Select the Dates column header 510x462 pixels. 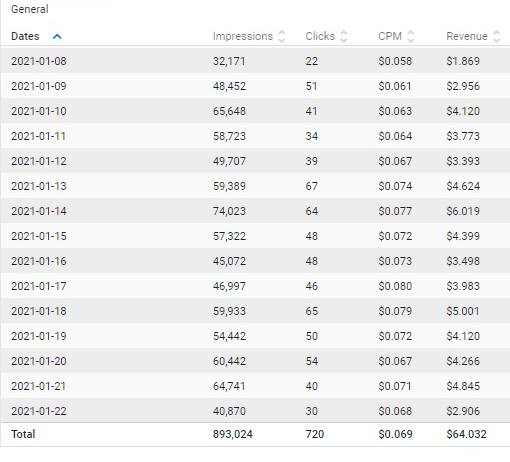click(25, 36)
